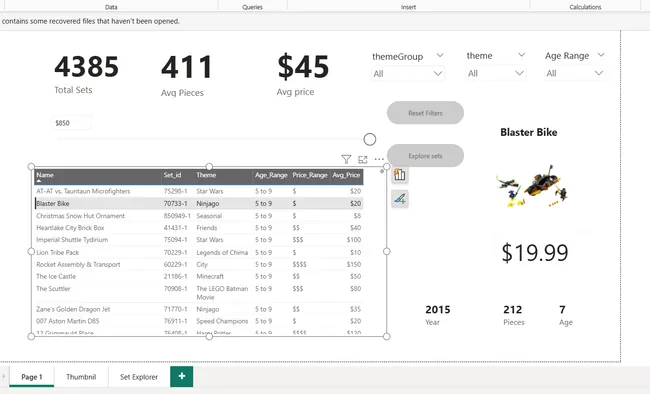Select the Christmas Snow Hut Ornament row
Viewport: 650px width, 394px height.
(x=199, y=216)
